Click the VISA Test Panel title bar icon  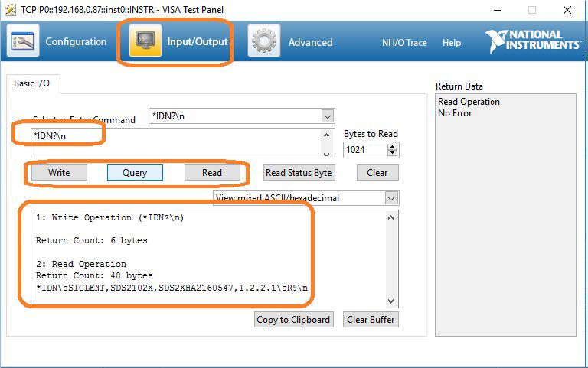tap(11, 10)
